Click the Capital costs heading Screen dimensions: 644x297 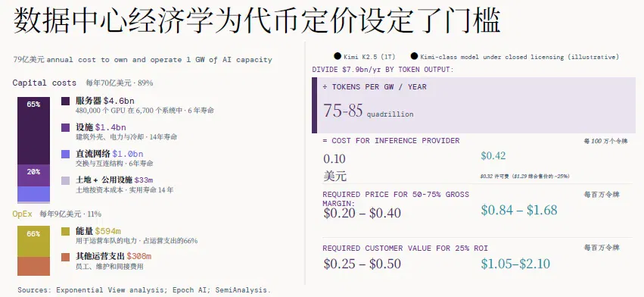click(45, 83)
